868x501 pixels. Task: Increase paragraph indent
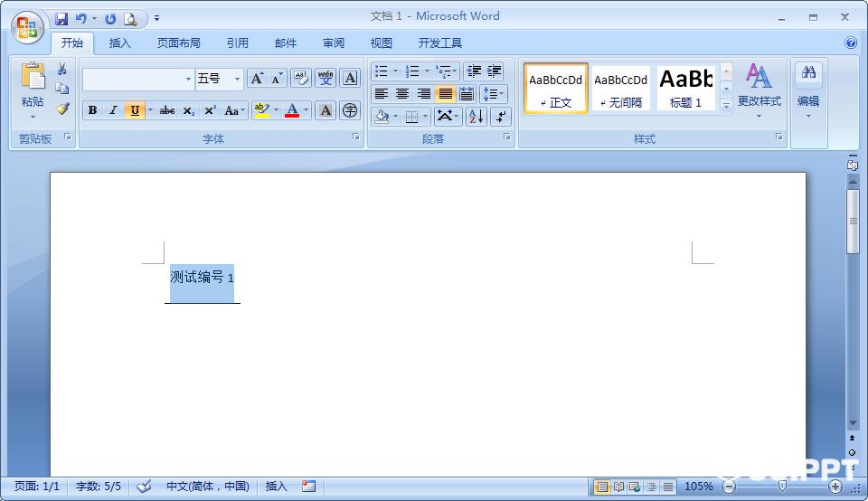[494, 71]
